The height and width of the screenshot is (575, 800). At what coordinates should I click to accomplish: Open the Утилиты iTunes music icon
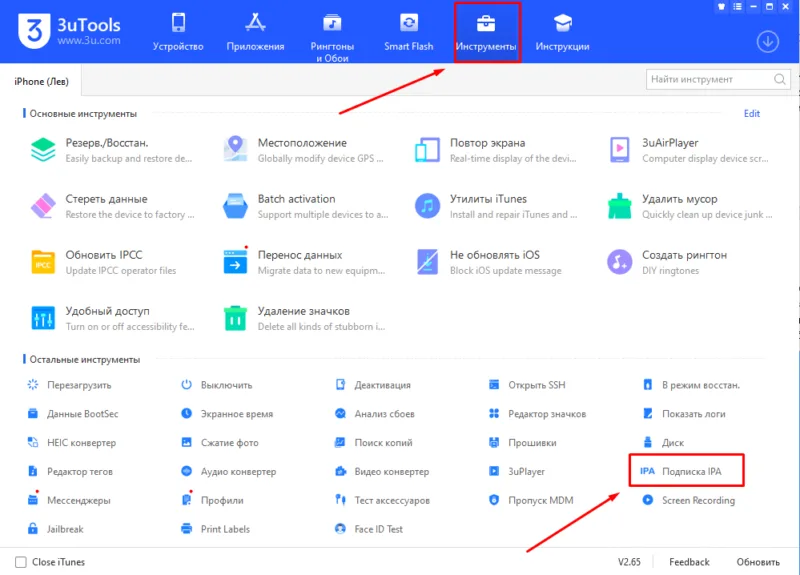427,206
